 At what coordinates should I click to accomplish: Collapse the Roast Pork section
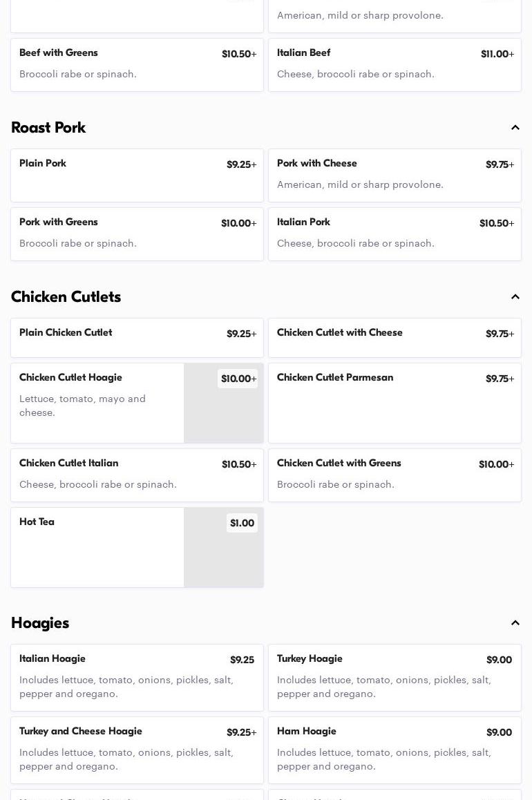click(515, 128)
